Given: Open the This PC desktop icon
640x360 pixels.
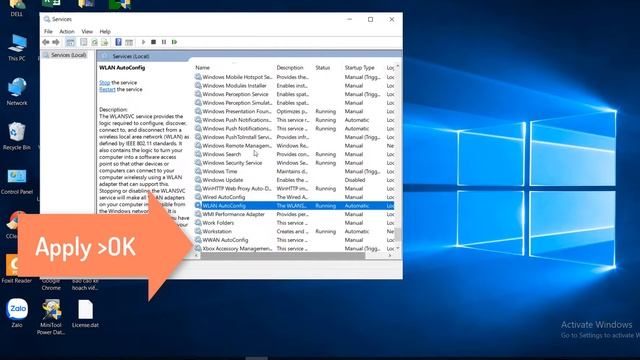Looking at the screenshot, I should [17, 48].
